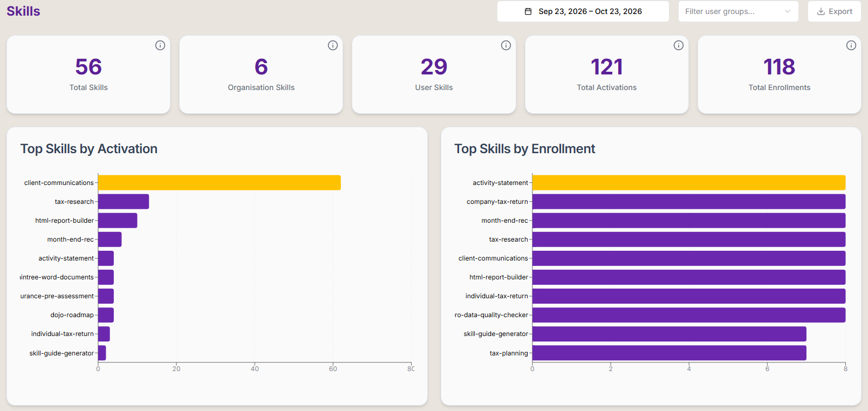The width and height of the screenshot is (868, 411).
Task: Show info for the Total Enrollments card
Action: [x=851, y=45]
